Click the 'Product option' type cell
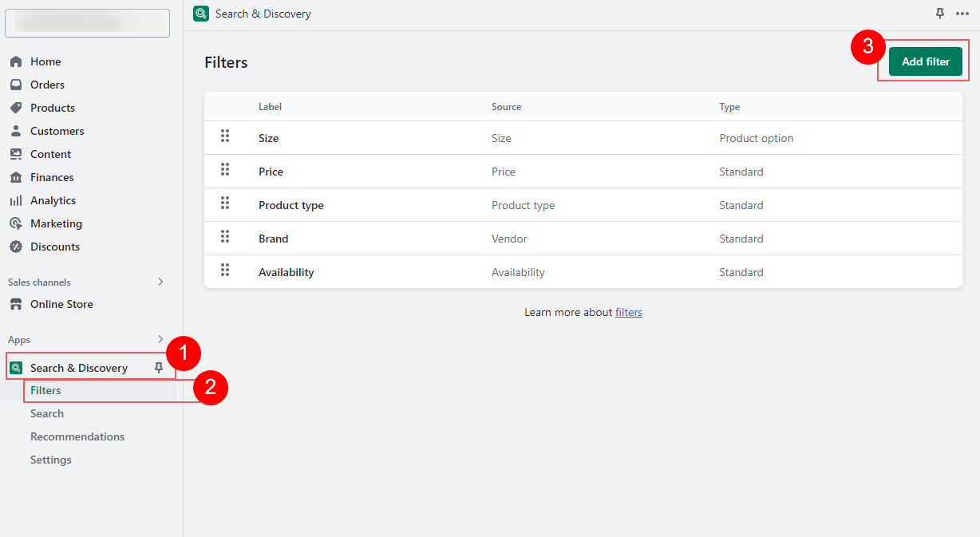This screenshot has width=980, height=537. 757,138
